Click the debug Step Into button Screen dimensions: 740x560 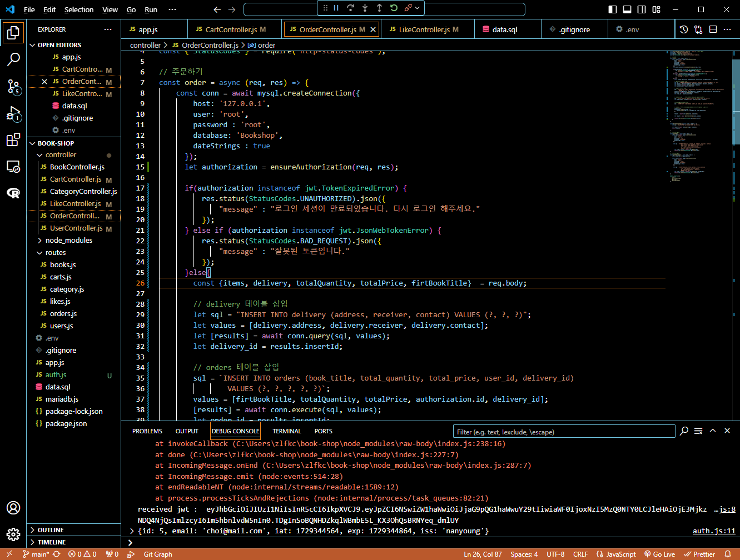click(x=365, y=8)
